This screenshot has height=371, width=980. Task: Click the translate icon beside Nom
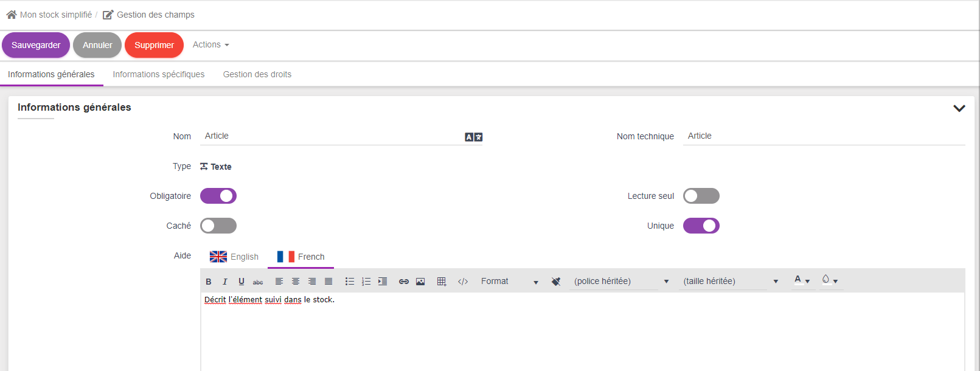pos(473,137)
